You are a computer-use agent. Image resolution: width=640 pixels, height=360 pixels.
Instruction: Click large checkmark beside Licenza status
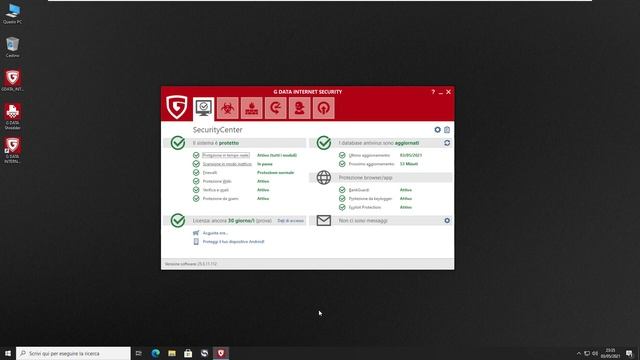[178, 220]
